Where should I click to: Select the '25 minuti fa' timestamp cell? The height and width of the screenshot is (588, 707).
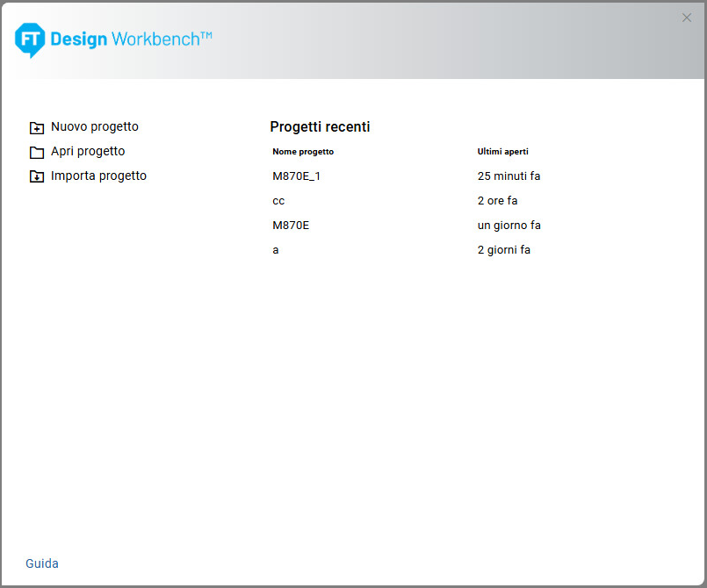coord(509,176)
